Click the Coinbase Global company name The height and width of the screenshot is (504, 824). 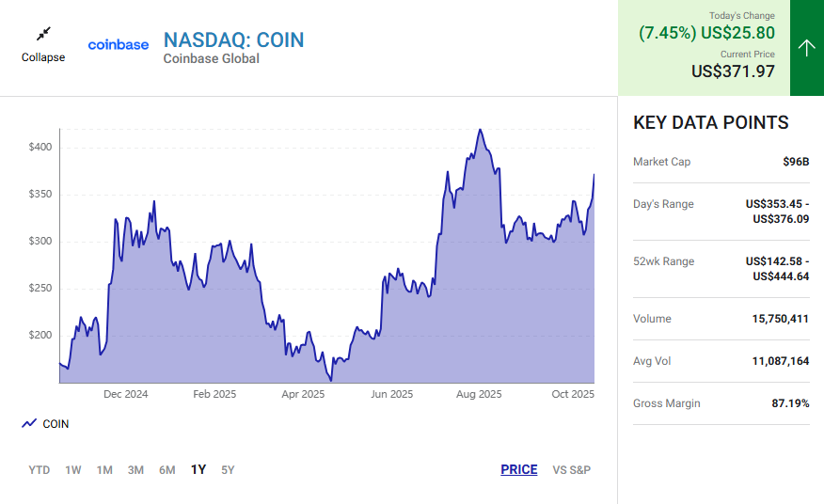211,59
